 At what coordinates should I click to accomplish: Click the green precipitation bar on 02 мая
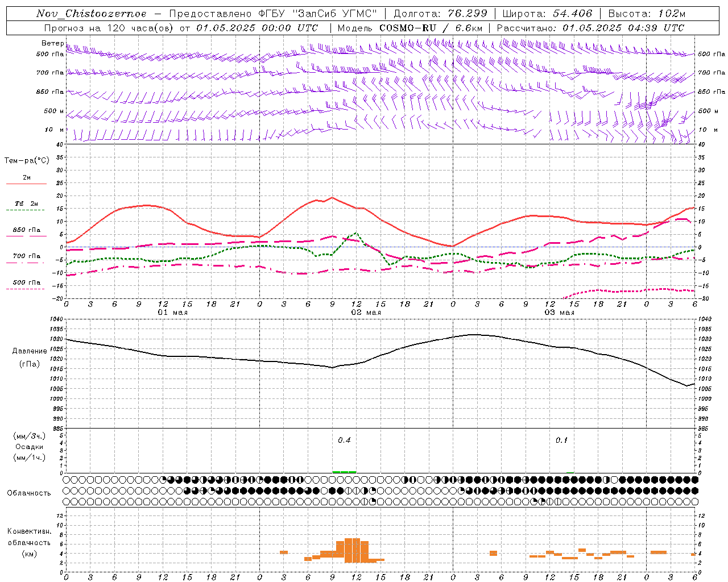(x=344, y=472)
